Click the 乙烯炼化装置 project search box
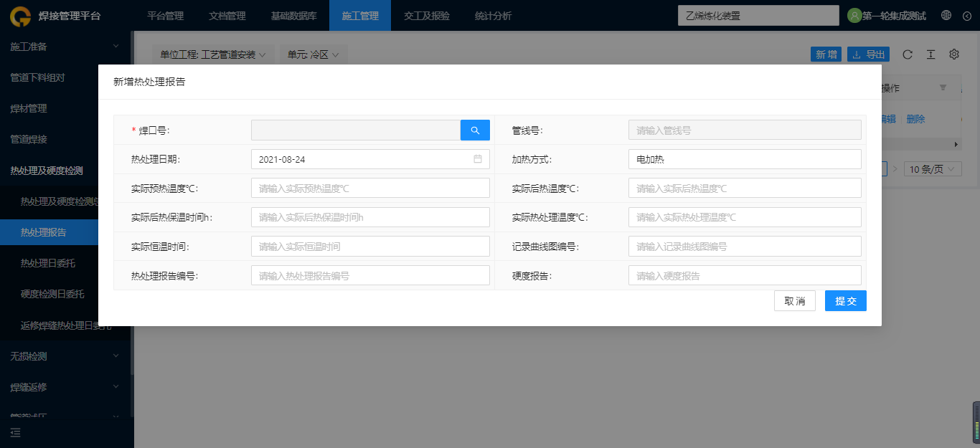The width and height of the screenshot is (980, 448). (758, 16)
